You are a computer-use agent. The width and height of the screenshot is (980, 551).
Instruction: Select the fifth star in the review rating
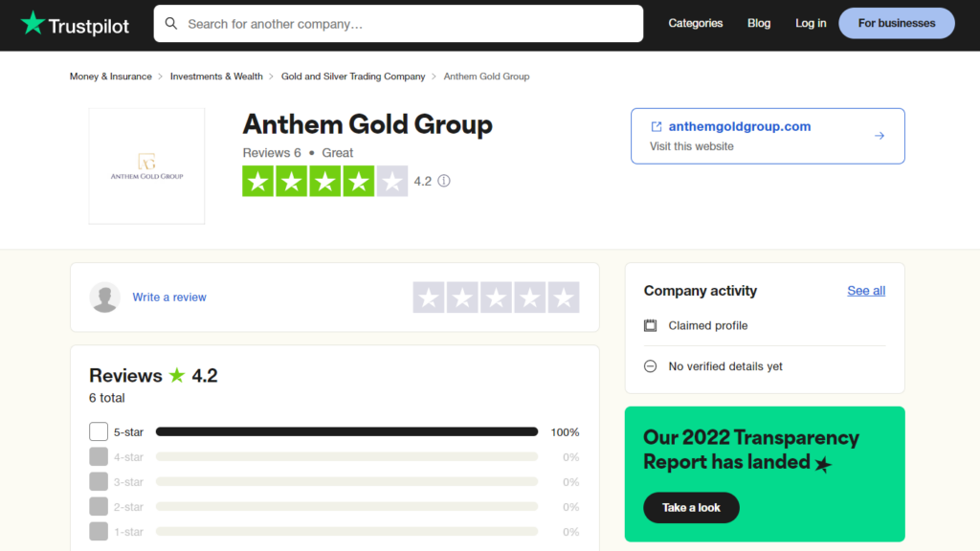pos(564,298)
